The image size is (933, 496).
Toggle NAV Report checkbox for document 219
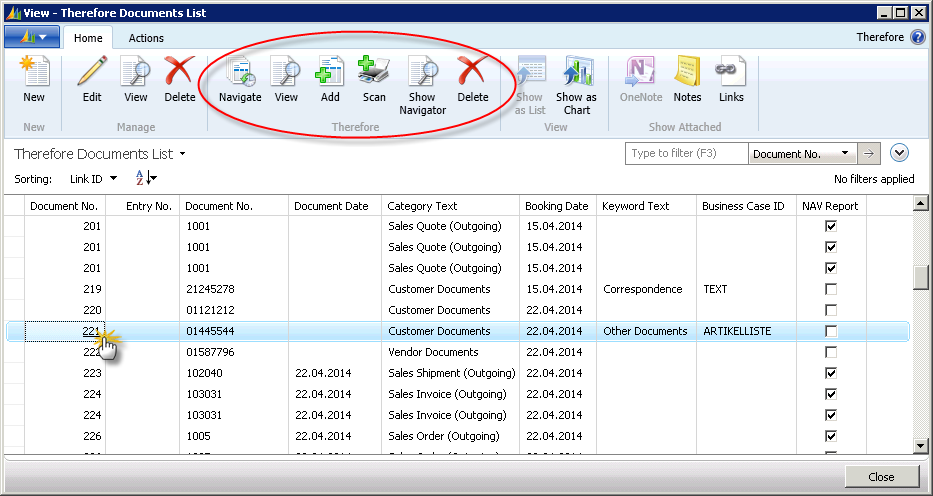pyautogui.click(x=830, y=289)
